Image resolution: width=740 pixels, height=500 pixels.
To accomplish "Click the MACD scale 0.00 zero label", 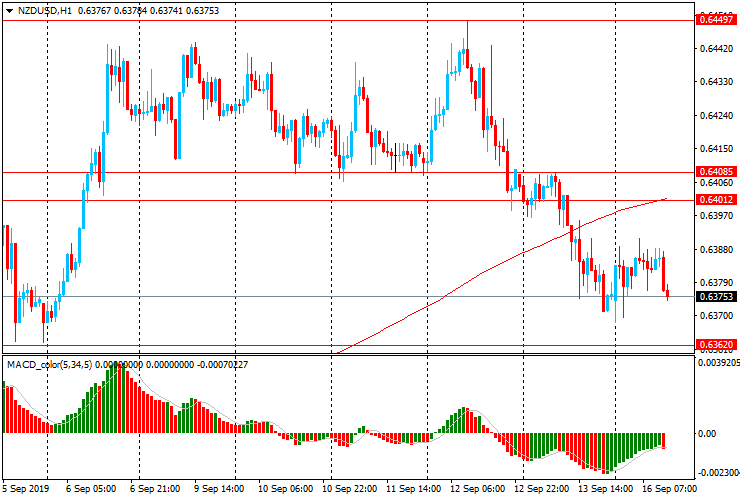I will (706, 433).
